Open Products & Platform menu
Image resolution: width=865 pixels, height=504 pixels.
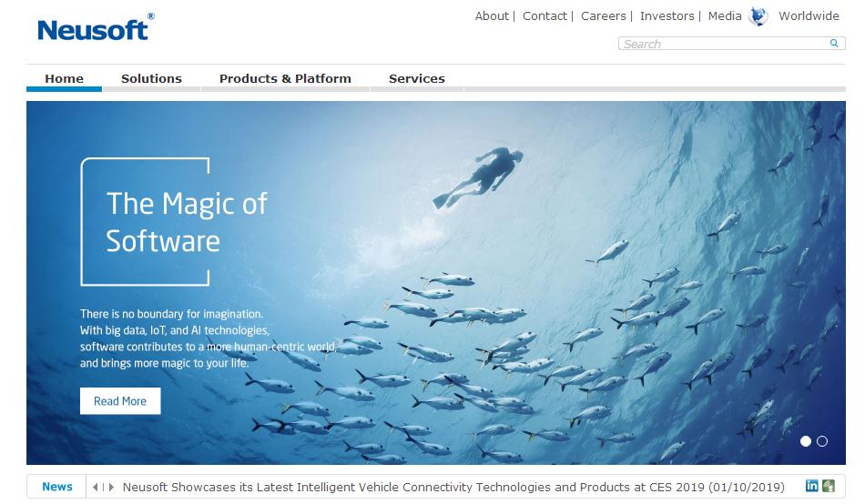pyautogui.click(x=285, y=79)
